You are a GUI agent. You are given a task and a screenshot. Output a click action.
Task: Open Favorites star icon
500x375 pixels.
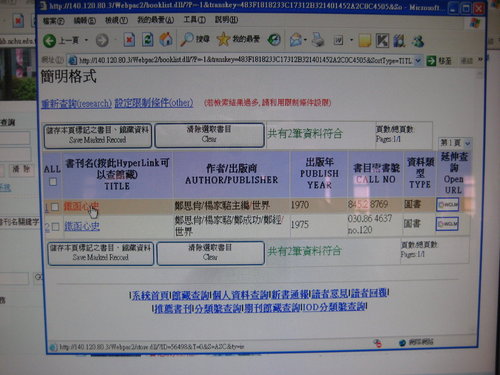[x=223, y=40]
